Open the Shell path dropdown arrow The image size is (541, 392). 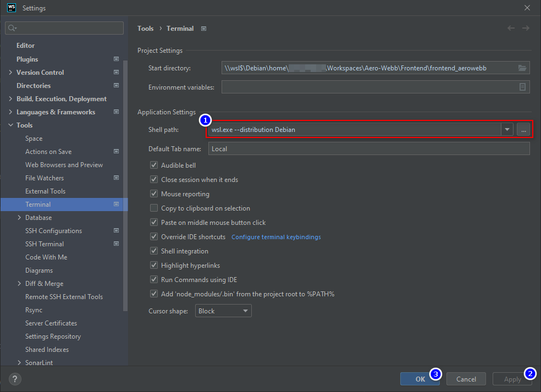click(x=507, y=130)
